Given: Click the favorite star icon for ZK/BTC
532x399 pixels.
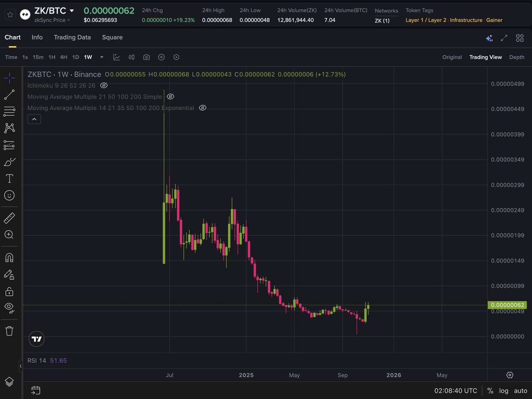Looking at the screenshot, I should 10,15.
